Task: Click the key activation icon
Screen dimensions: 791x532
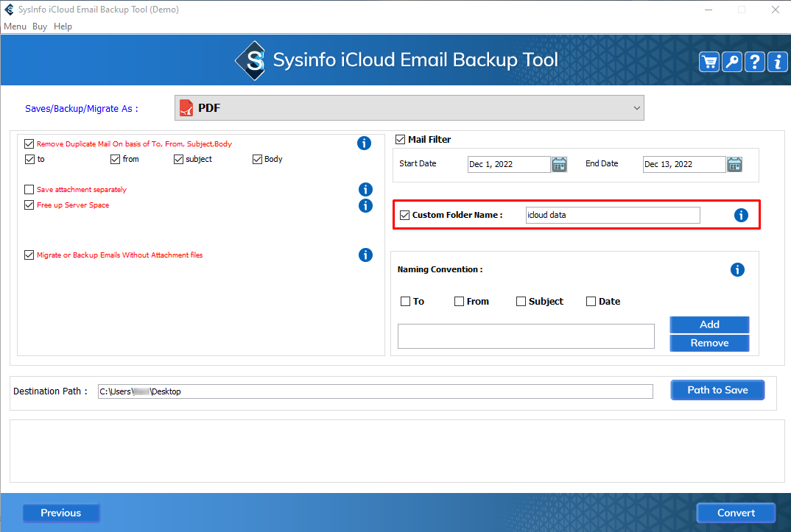Action: [x=732, y=62]
